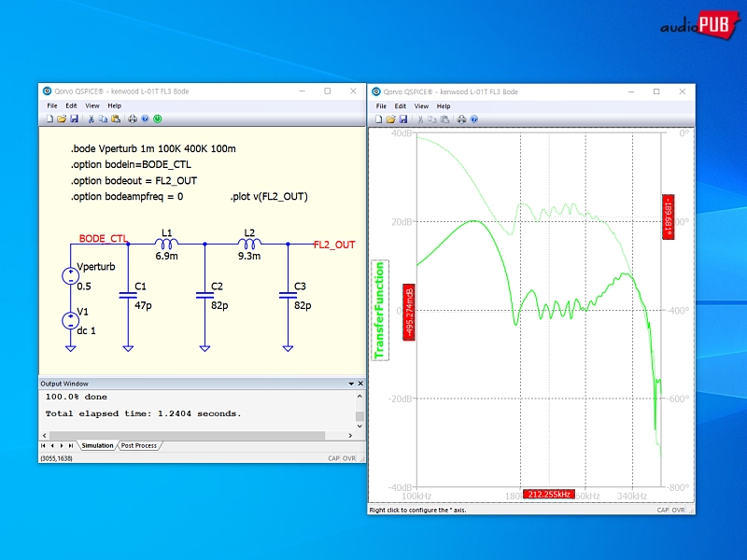Open file via folder icon in schematic window
Screen dimensions: 747x560
[62, 119]
